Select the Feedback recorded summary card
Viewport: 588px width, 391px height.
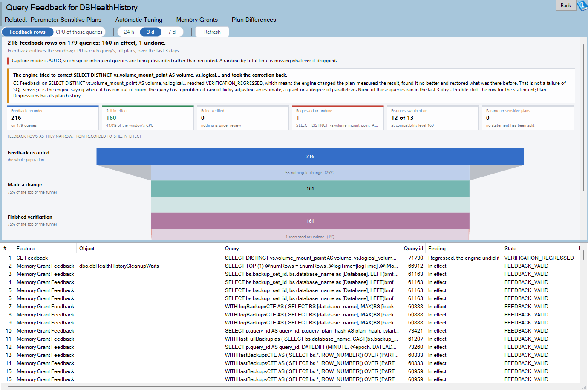tap(53, 118)
